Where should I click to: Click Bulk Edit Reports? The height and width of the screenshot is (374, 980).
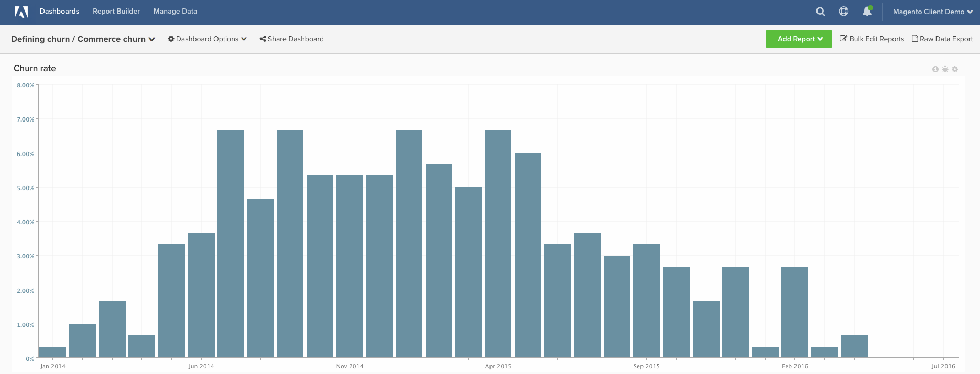[x=872, y=39]
